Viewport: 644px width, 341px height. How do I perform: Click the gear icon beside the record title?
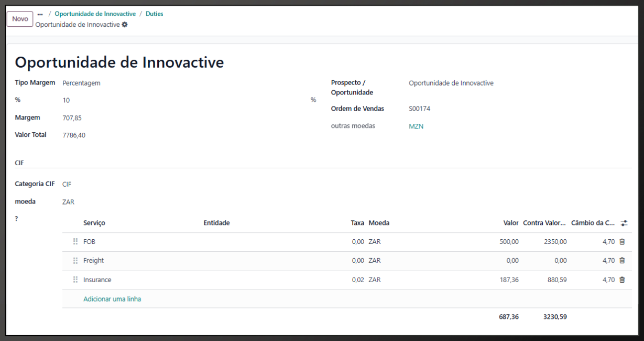pyautogui.click(x=125, y=25)
